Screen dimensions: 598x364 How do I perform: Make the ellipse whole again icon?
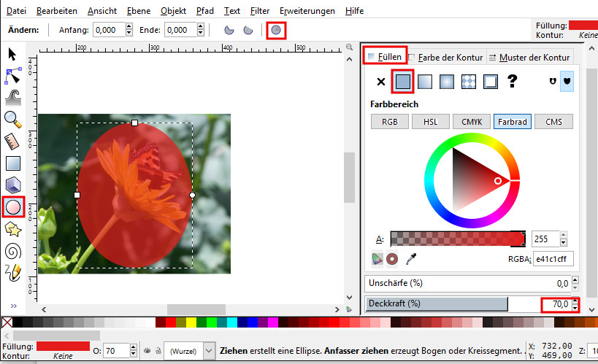276,30
